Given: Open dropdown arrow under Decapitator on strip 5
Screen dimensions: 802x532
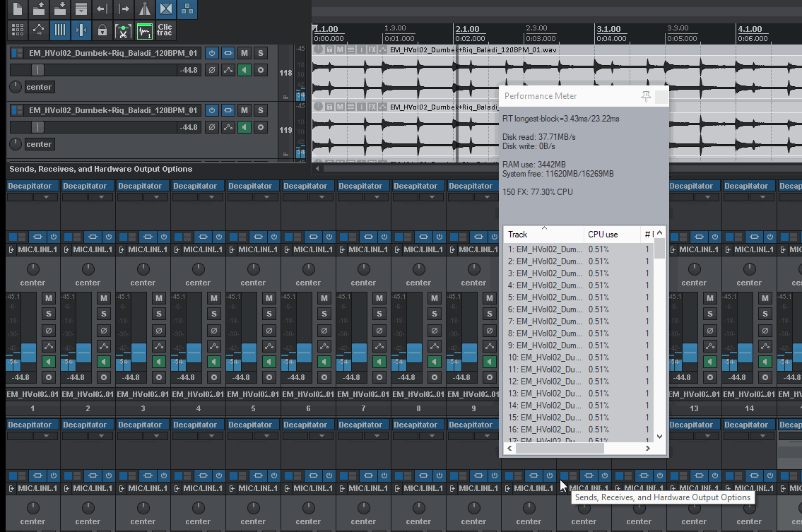Looking at the screenshot, I should 266,197.
